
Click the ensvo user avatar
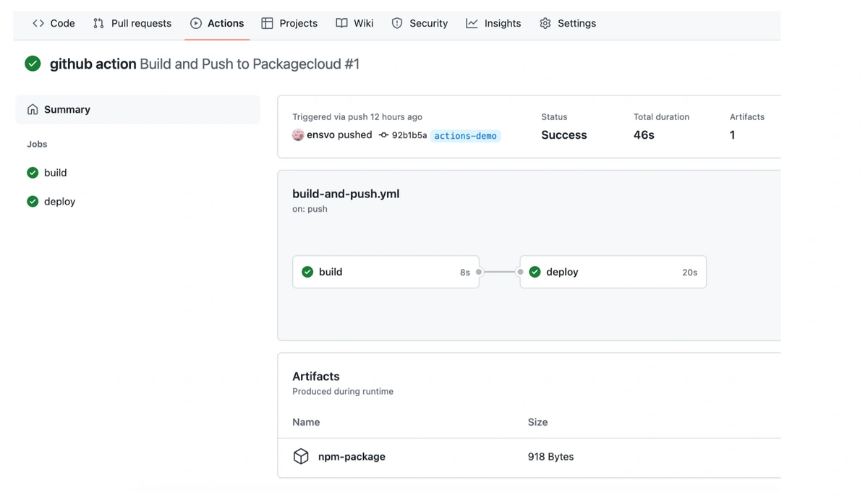coord(298,135)
